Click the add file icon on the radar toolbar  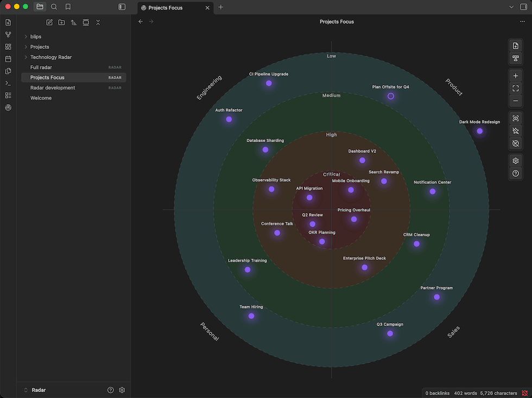pyautogui.click(x=515, y=46)
